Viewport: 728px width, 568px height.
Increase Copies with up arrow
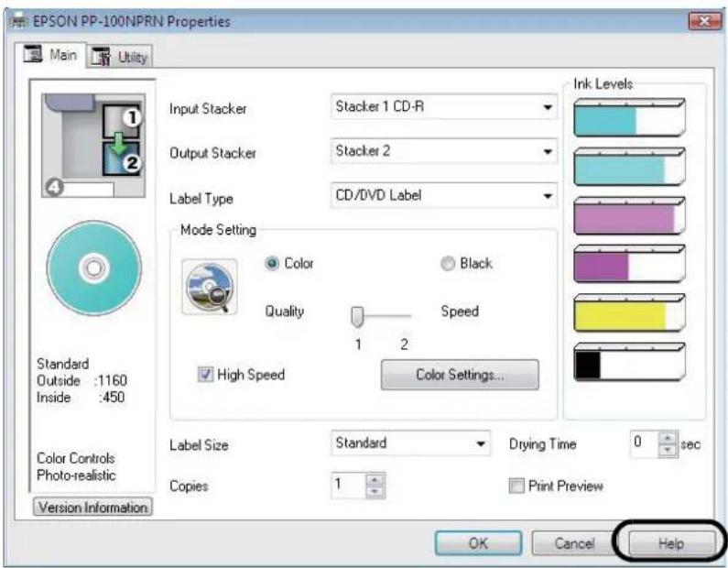click(375, 480)
